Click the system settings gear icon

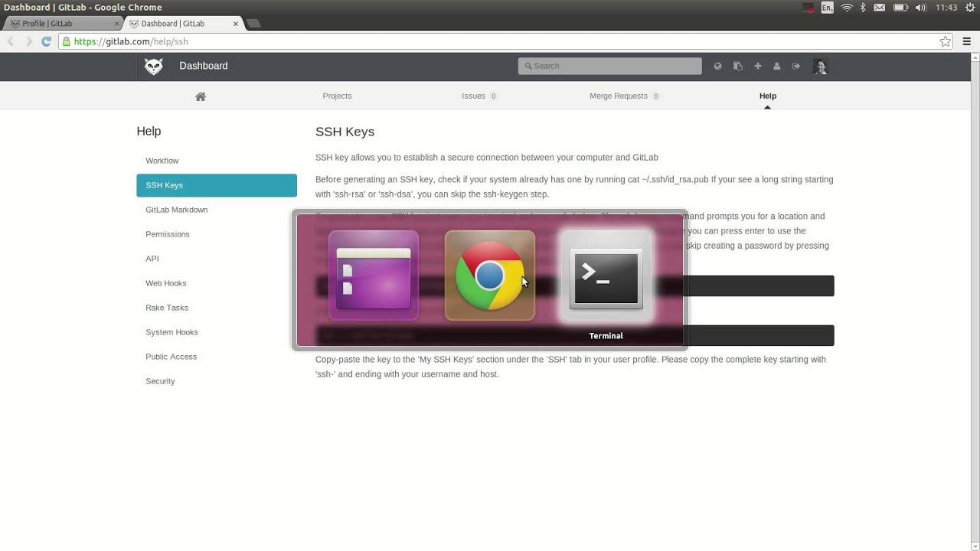pyautogui.click(x=970, y=8)
